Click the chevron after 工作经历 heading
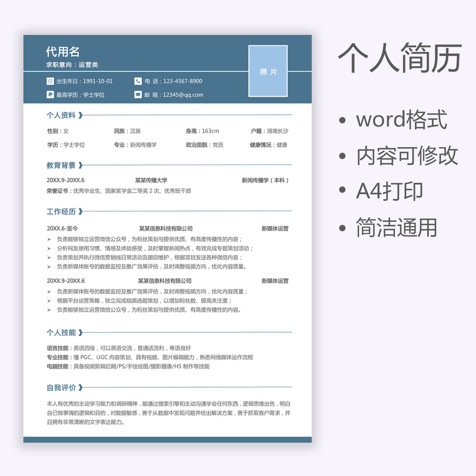Viewport: 476px width, 476px height. pyautogui.click(x=80, y=211)
